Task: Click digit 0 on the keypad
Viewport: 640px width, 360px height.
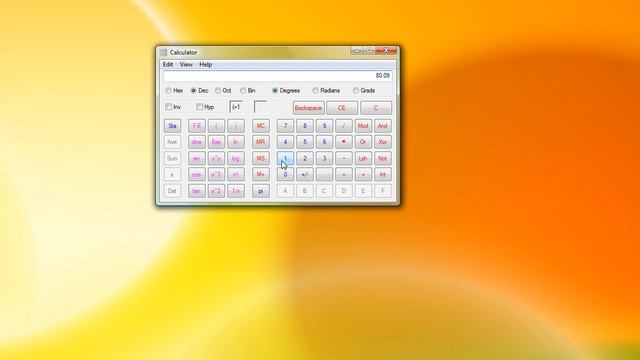Action: tap(285, 175)
